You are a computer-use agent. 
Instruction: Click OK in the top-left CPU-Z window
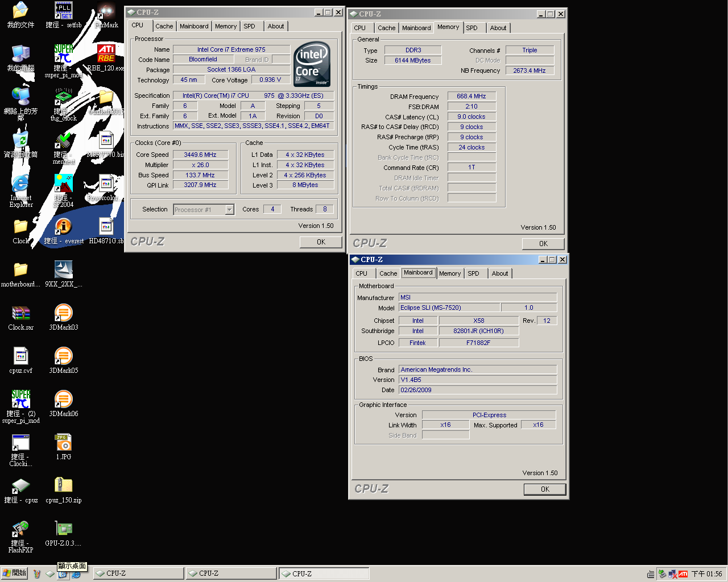click(321, 242)
